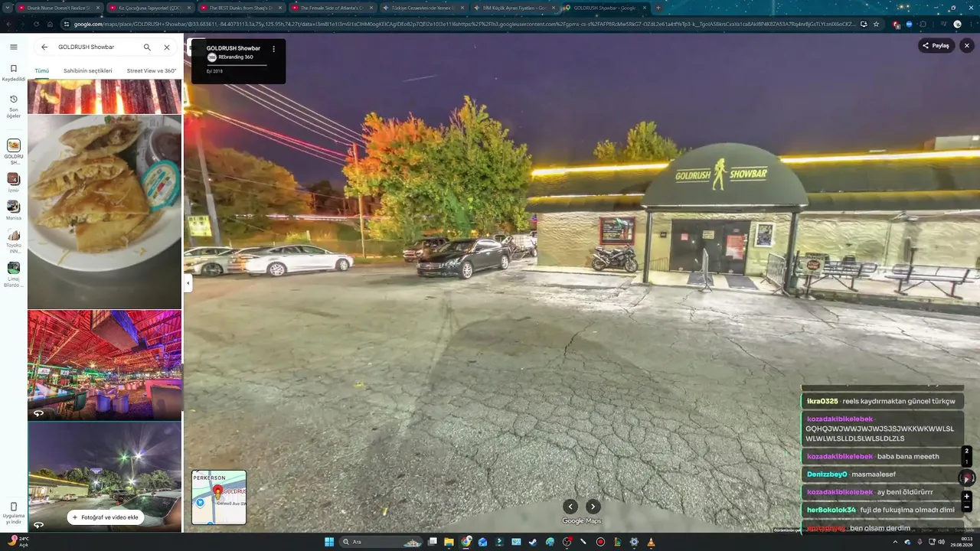Switch to The BEST Dunks from Shaq's tab
980x551 pixels.
pos(241,8)
